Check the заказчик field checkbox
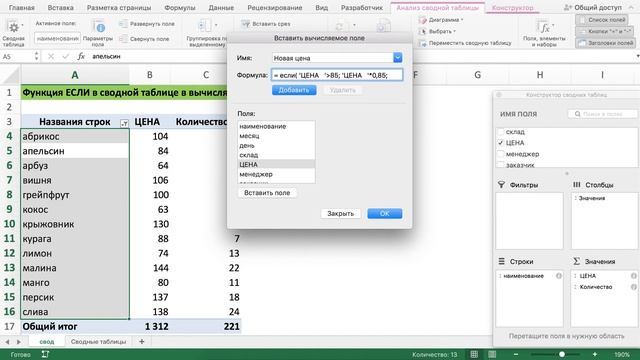 click(501, 164)
